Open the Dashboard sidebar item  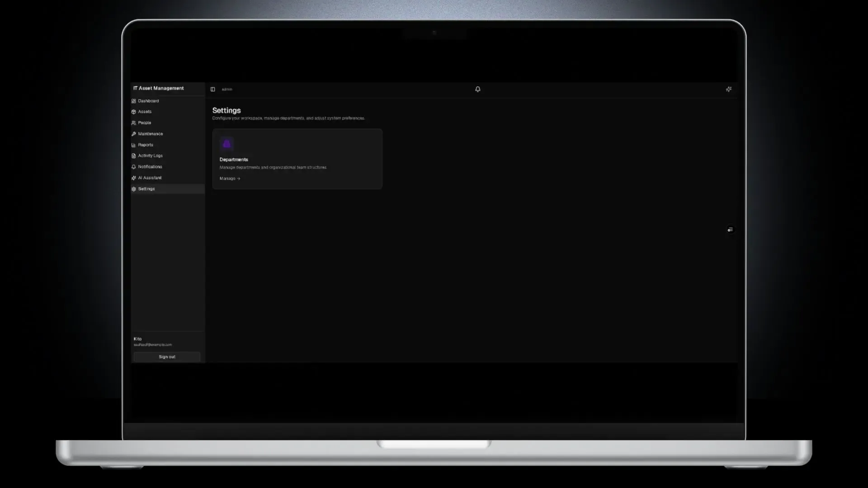[168, 101]
